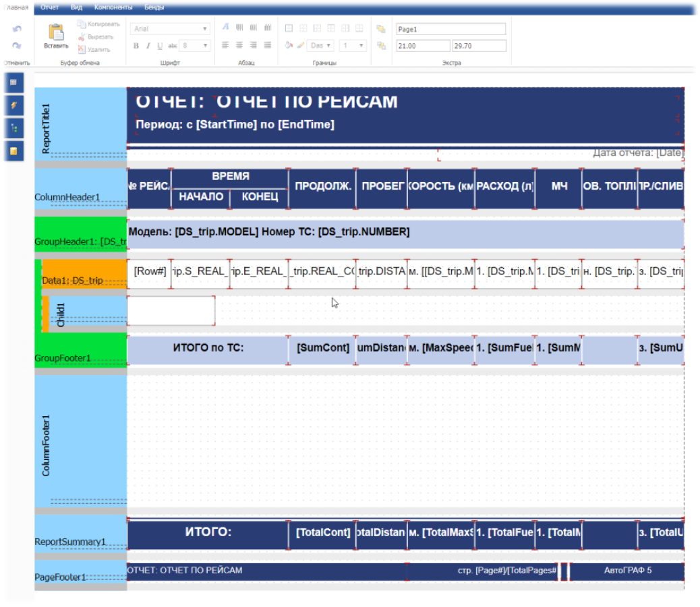This screenshot has width=700, height=607.
Task: Click last vertical alignment icon in Абзац
Action: tap(268, 27)
